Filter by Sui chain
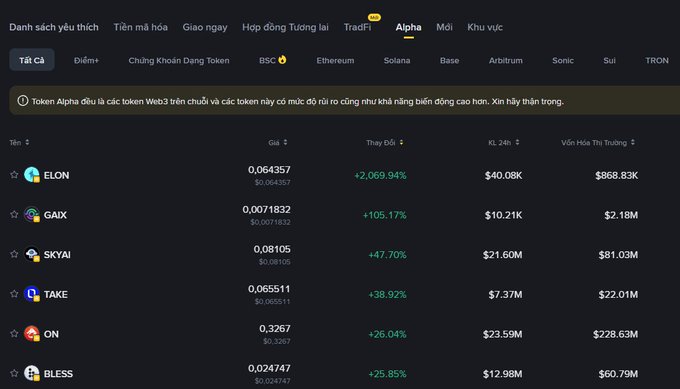Viewport: 680px width, 389px height. (x=609, y=60)
